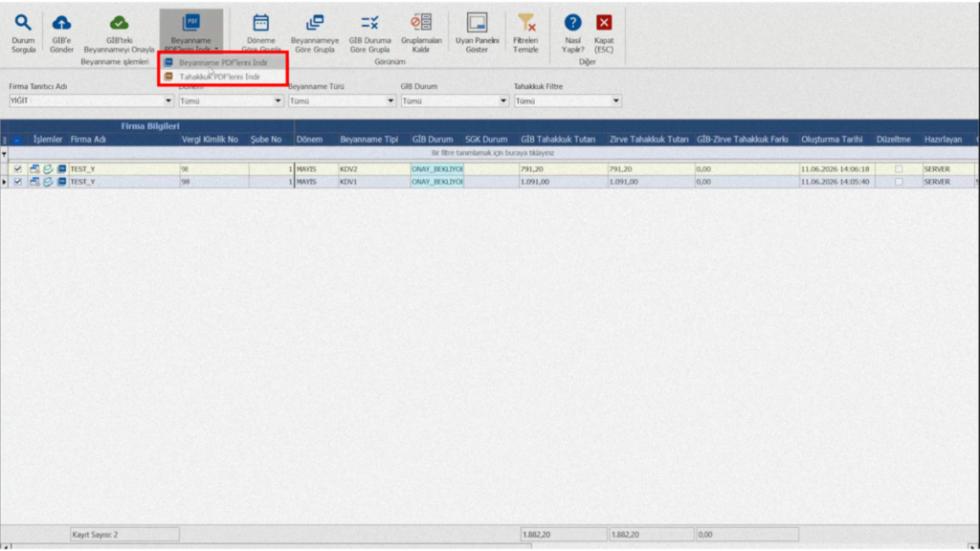Select Beyanname PDF'lerini İndir menu entry
Viewport: 980px width, 551px height.
(x=223, y=62)
